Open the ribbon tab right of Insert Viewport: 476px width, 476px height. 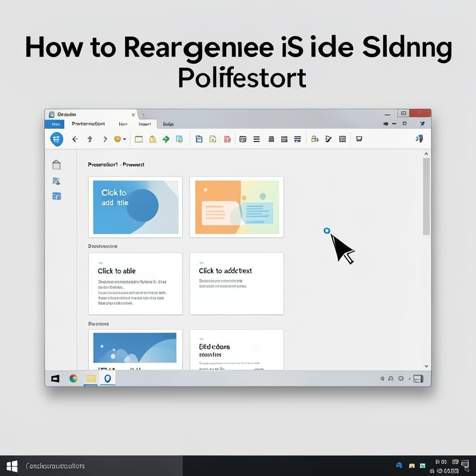tap(168, 124)
